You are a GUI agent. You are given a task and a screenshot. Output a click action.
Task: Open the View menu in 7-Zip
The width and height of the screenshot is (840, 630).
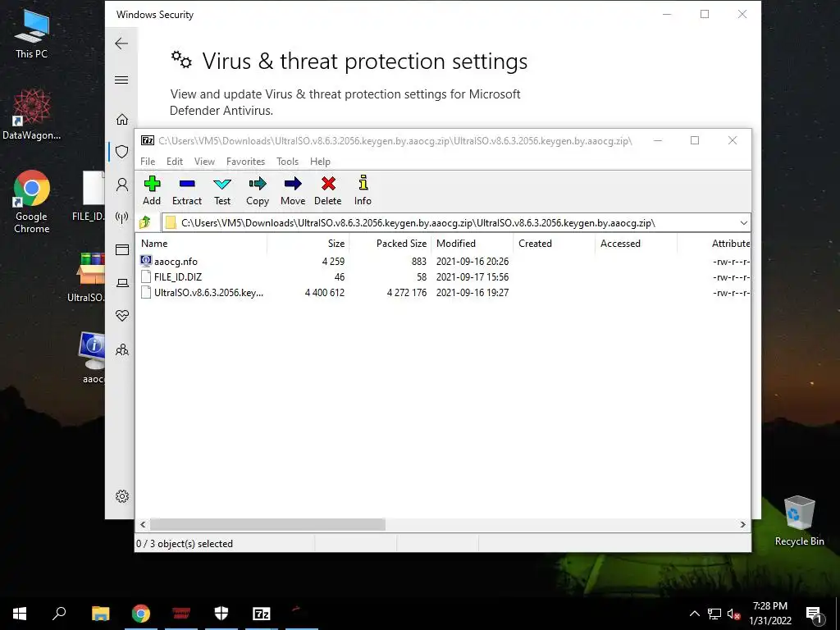[204, 162]
